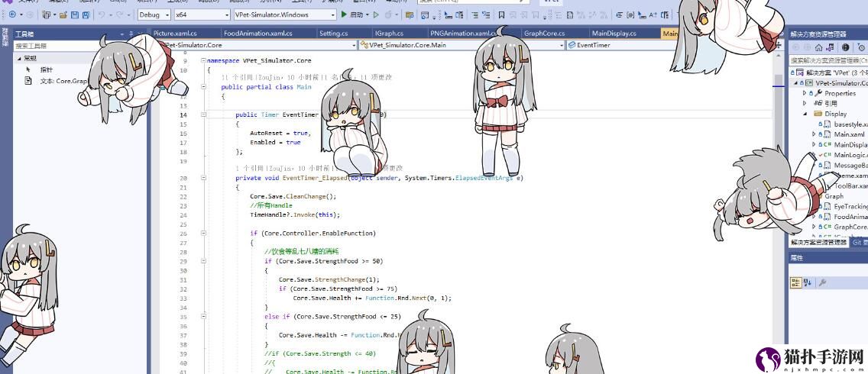
Task: Click the Bookmark toggle icon in toolbar
Action: click(x=501, y=15)
